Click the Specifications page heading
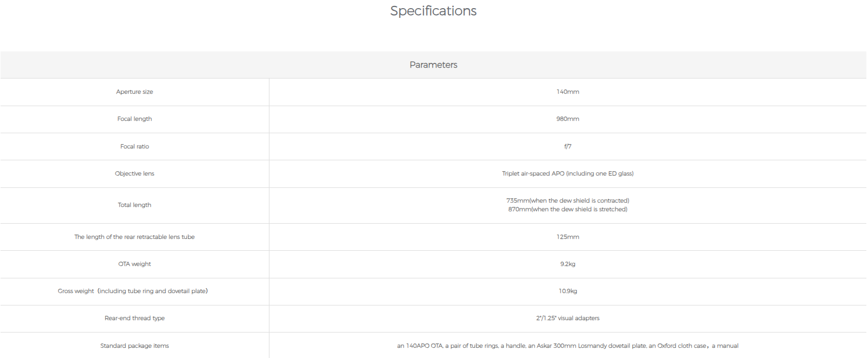Screen dimensions: 868x358 tap(433, 11)
